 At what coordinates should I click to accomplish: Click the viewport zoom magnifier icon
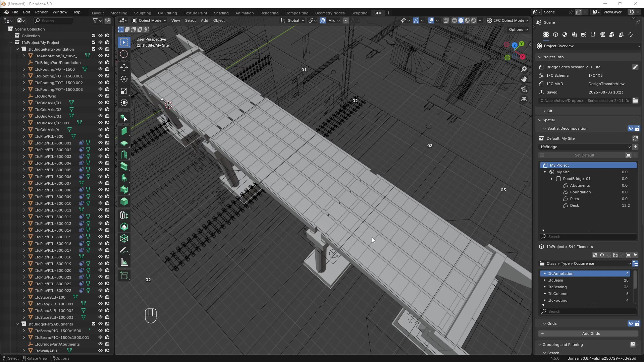(x=524, y=69)
